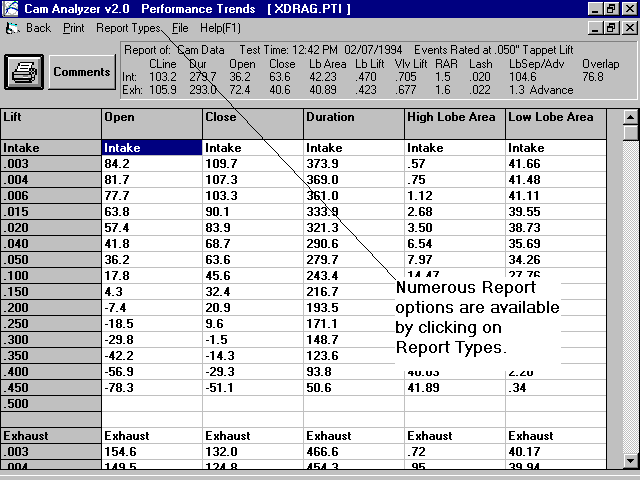
Task: Click Exhaust Open value 154.6
Action: click(x=152, y=452)
